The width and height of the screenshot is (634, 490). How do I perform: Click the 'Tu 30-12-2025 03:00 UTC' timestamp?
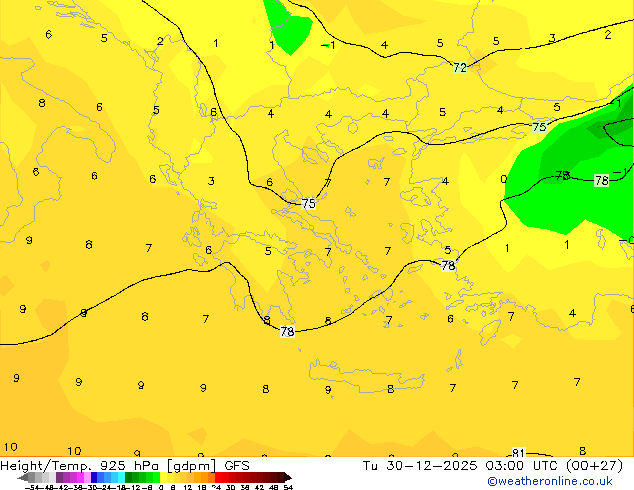[460, 466]
